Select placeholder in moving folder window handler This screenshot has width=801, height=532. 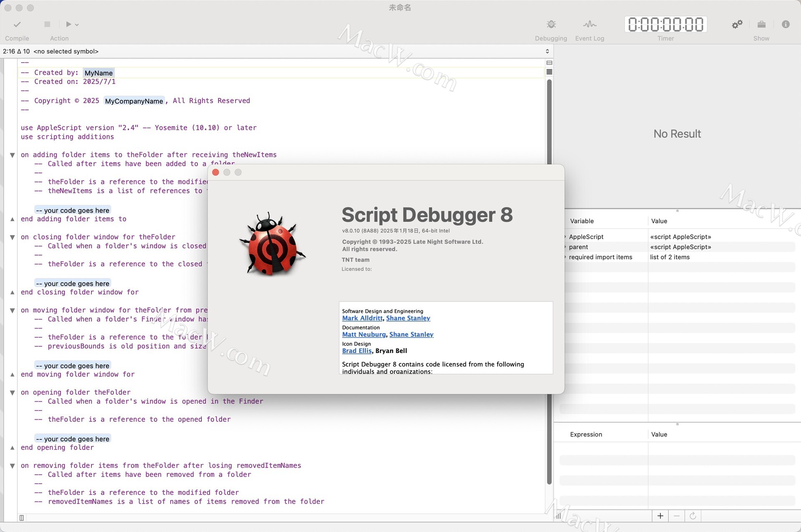click(x=73, y=366)
